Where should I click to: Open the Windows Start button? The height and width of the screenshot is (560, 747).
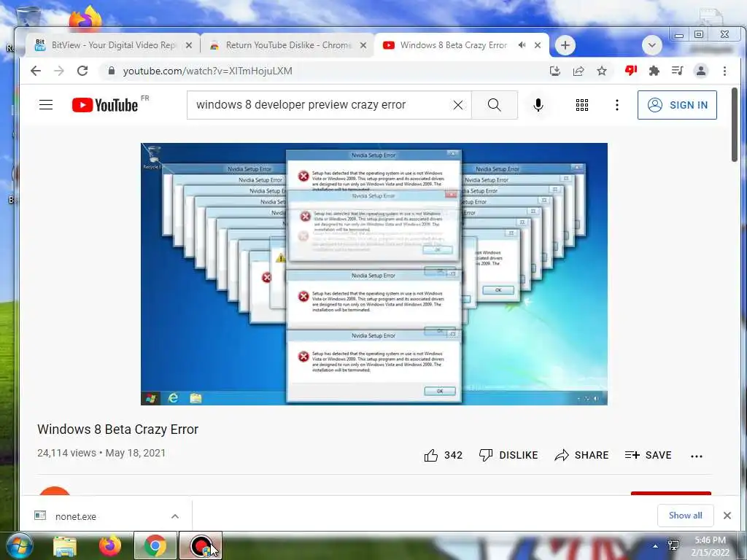(18, 545)
